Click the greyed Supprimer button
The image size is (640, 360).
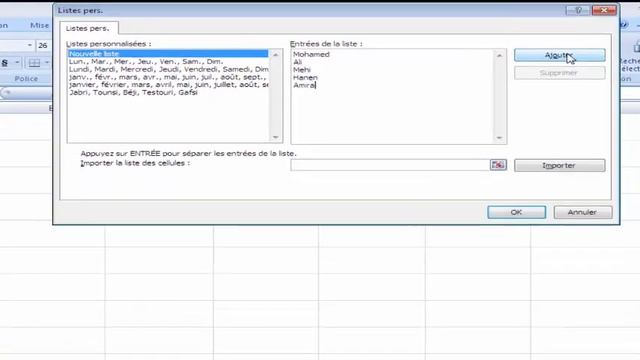tap(560, 73)
